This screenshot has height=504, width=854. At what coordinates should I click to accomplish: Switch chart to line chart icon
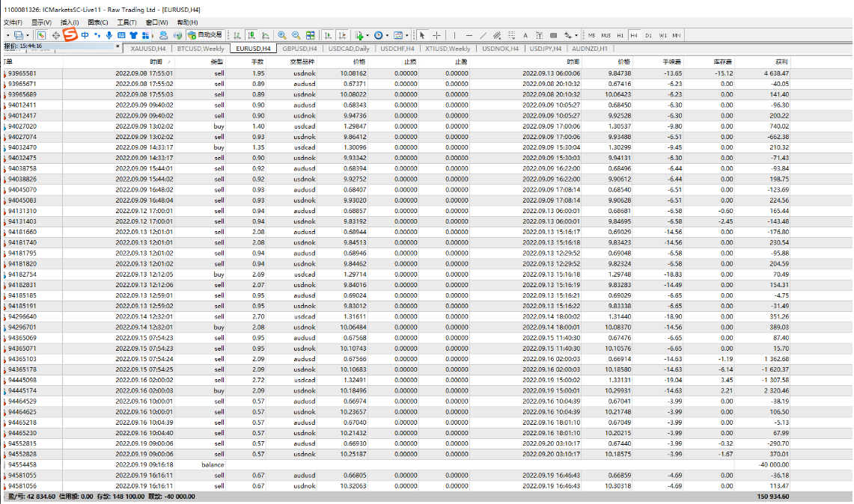pyautogui.click(x=265, y=35)
